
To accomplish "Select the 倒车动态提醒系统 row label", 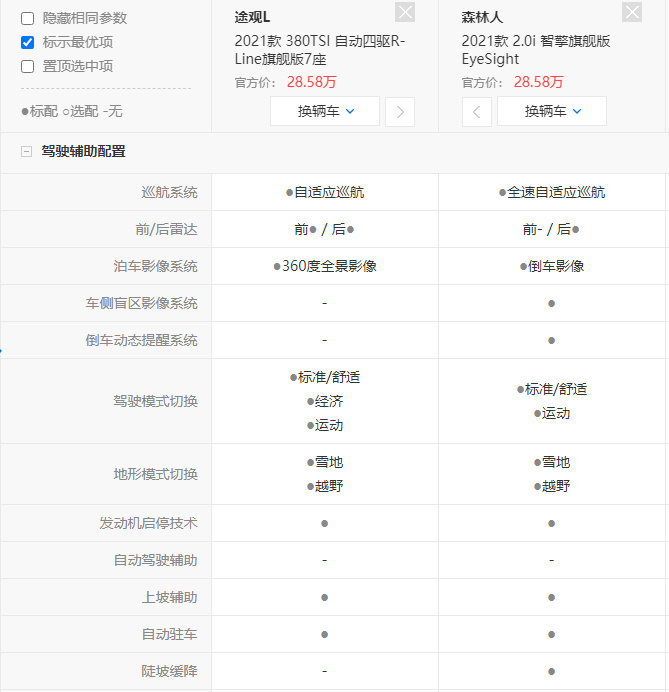I will (141, 340).
